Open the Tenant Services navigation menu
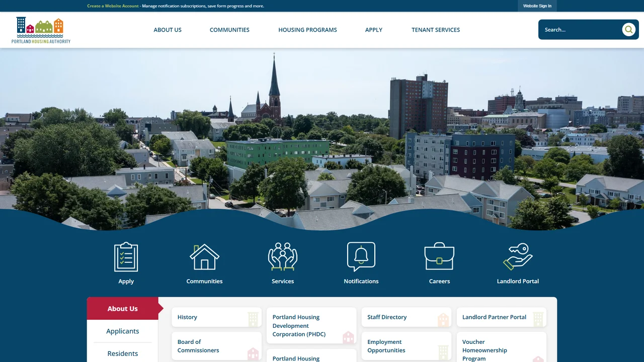644x362 pixels. tap(436, 30)
